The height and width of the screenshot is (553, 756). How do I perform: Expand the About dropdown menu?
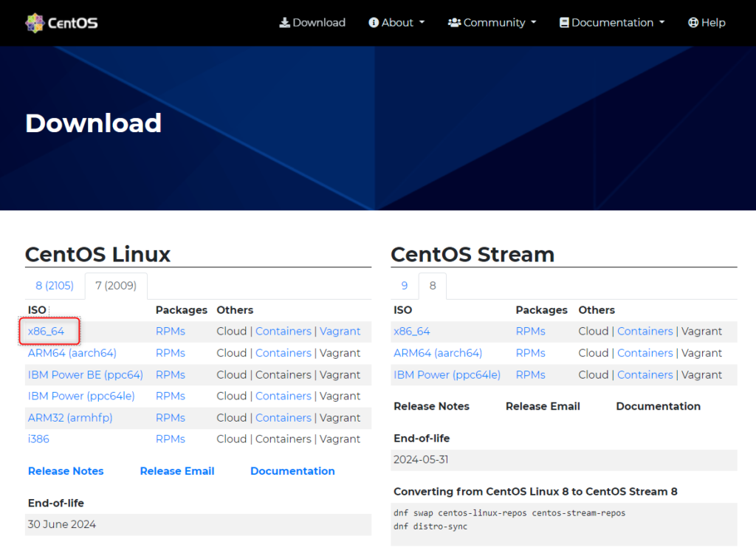(396, 23)
